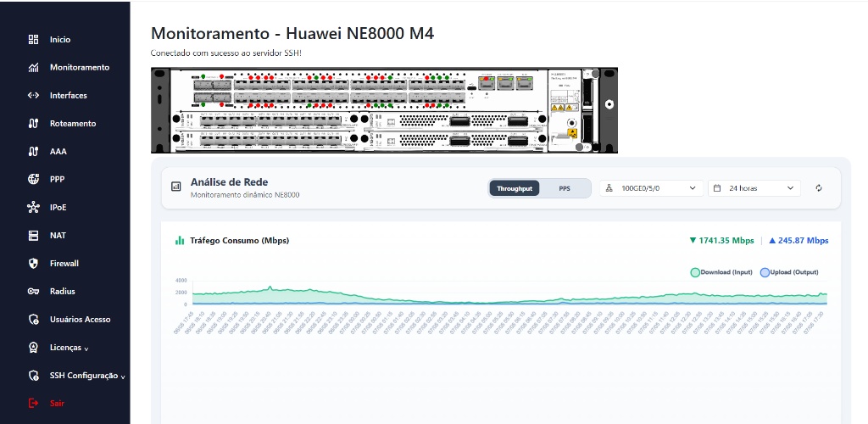The height and width of the screenshot is (424, 868).
Task: Click the Roteamento route icon
Action: pos(33,124)
